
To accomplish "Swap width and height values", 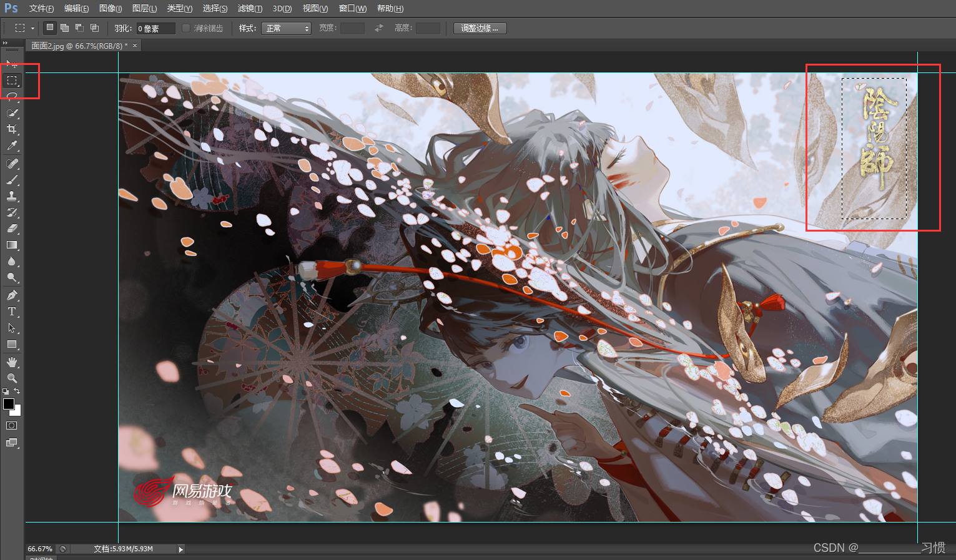I will 378,28.
